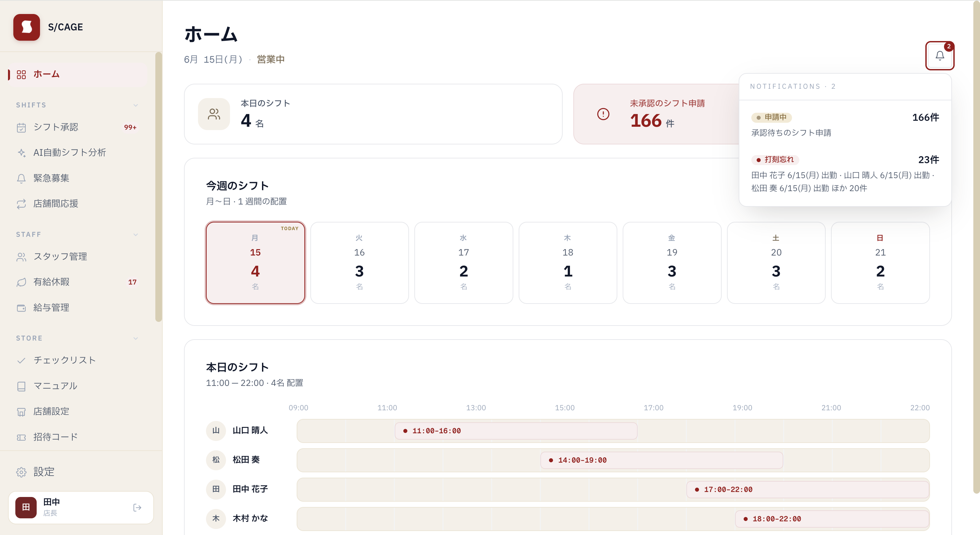Open スタッフ管理 menu item
The height and width of the screenshot is (535, 980).
pyautogui.click(x=78, y=257)
